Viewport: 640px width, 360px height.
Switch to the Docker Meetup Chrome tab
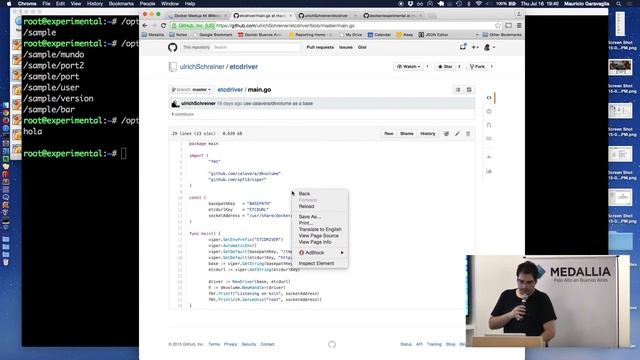click(197, 16)
